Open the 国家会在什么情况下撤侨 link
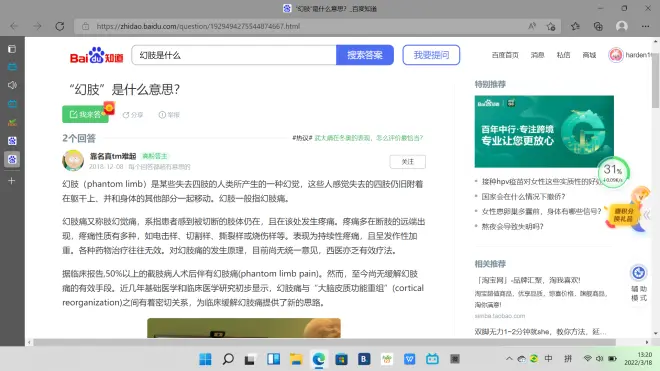Image resolution: width=660 pixels, height=371 pixels. (x=523, y=197)
